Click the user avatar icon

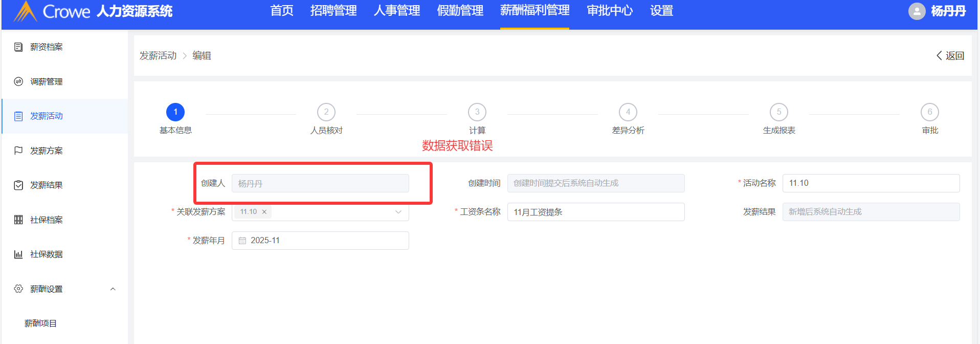coord(917,11)
